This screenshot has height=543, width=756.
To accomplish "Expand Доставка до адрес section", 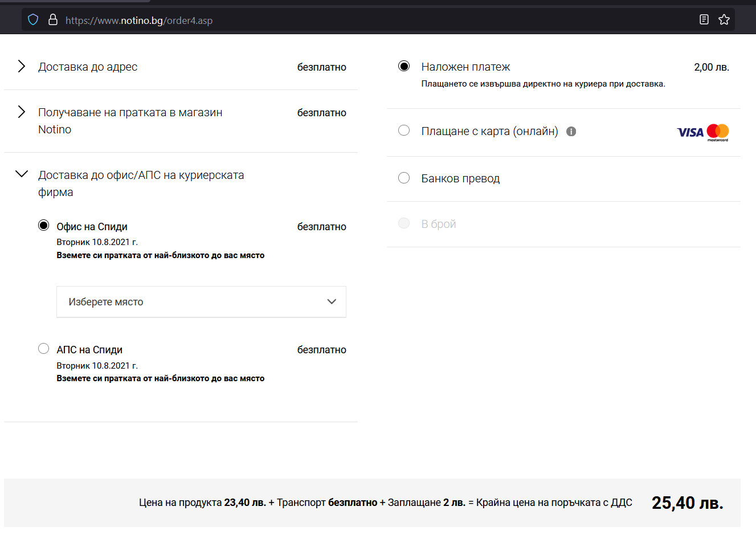I will pyautogui.click(x=22, y=67).
